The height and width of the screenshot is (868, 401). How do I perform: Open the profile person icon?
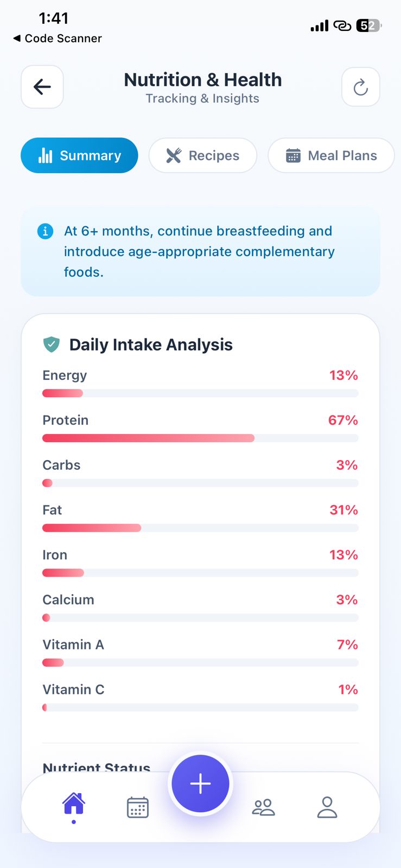(x=327, y=807)
